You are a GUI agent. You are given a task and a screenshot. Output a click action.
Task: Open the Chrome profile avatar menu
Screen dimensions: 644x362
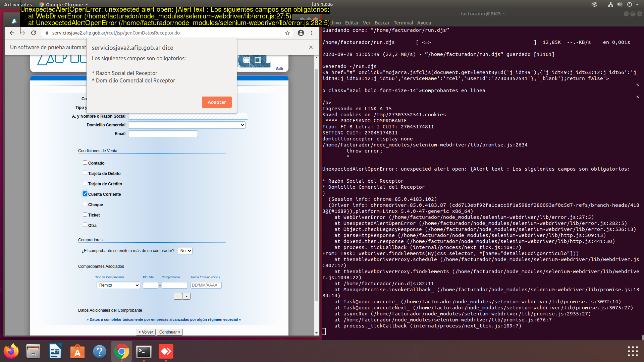pyautogui.click(x=301, y=33)
